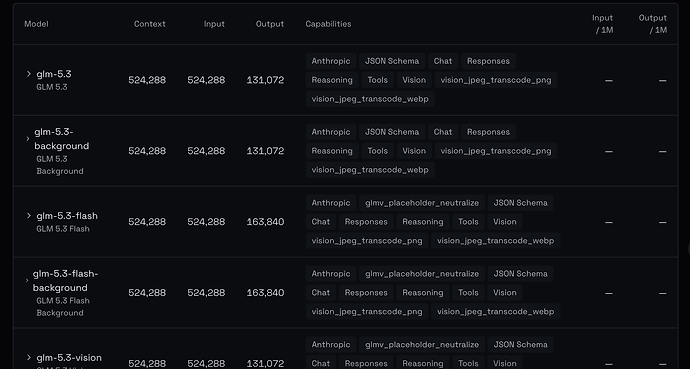Expand the glm-5.3-flash-background row chevron
The image size is (690, 369).
coord(27,281)
